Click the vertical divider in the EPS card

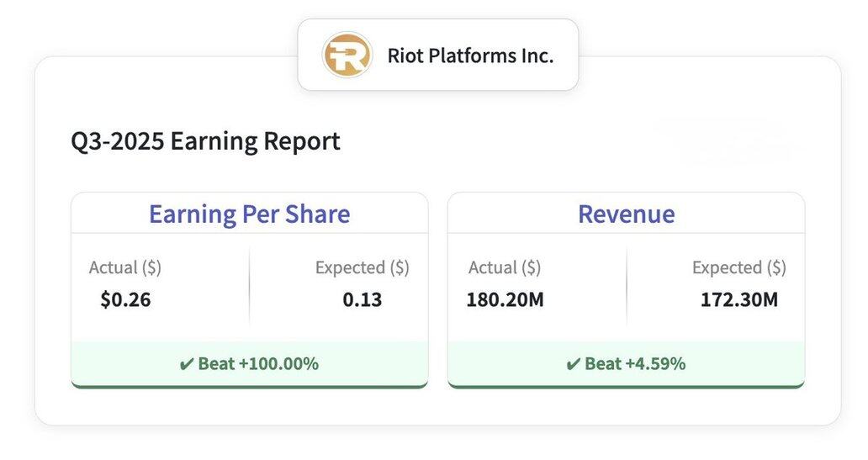(x=250, y=286)
